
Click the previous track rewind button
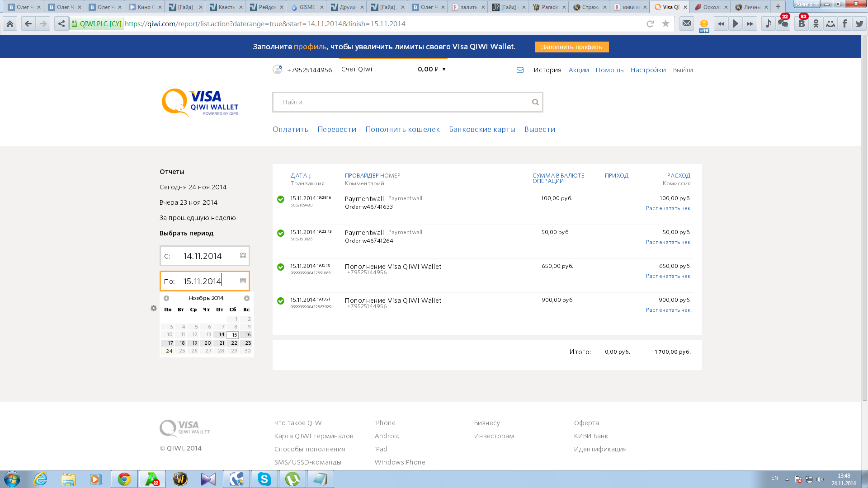721,24
